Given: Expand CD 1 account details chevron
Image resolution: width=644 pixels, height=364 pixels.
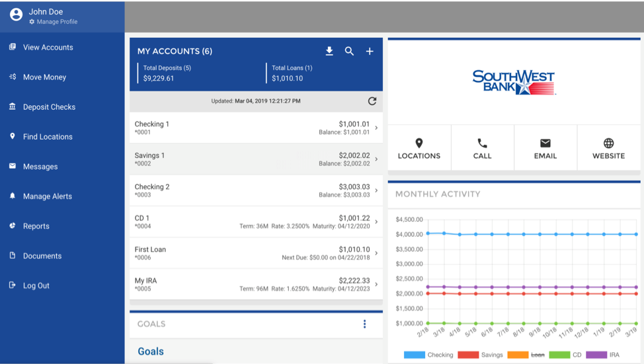Looking at the screenshot, I should click(376, 222).
